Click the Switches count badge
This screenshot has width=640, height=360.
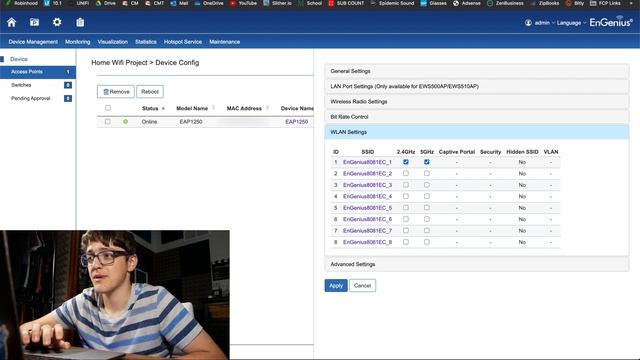(x=68, y=85)
